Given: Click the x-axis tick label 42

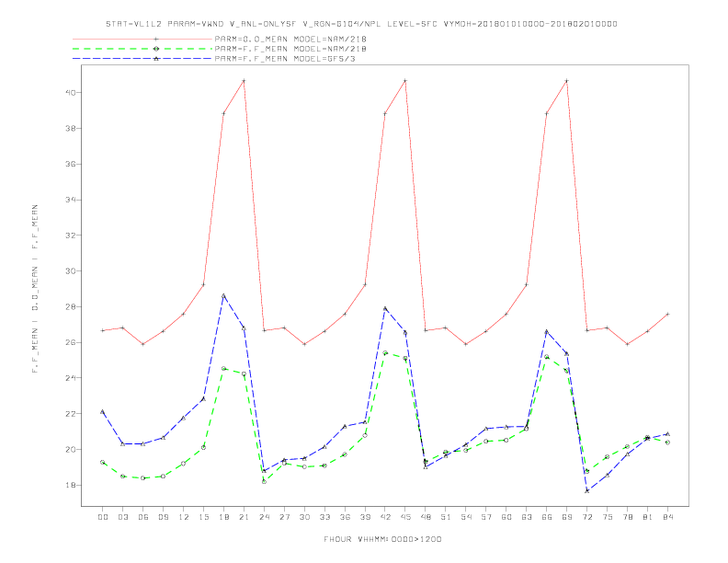Looking at the screenshot, I should [x=385, y=517].
